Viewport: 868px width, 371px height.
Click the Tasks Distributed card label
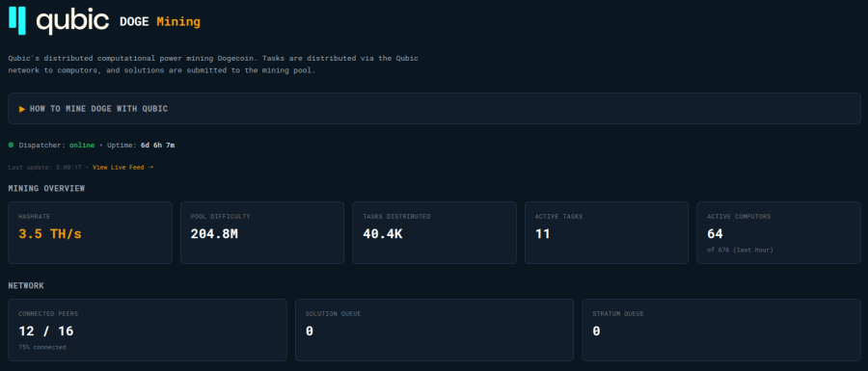tap(396, 217)
